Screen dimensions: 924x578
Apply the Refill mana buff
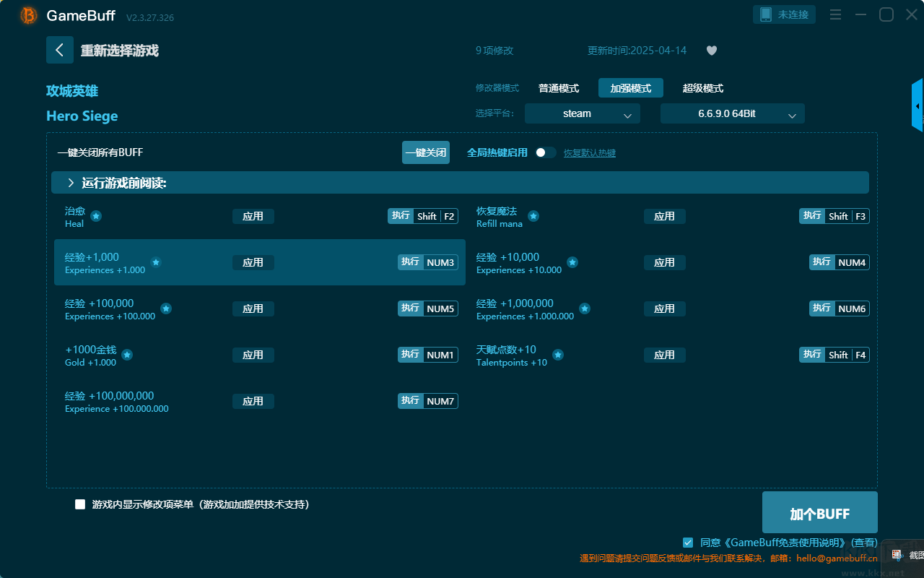tap(665, 216)
